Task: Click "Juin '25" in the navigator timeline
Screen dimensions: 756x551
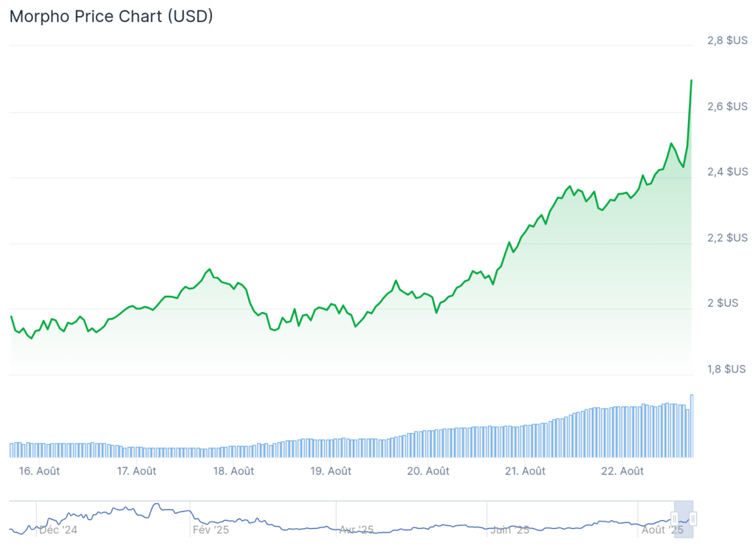Action: [x=510, y=530]
